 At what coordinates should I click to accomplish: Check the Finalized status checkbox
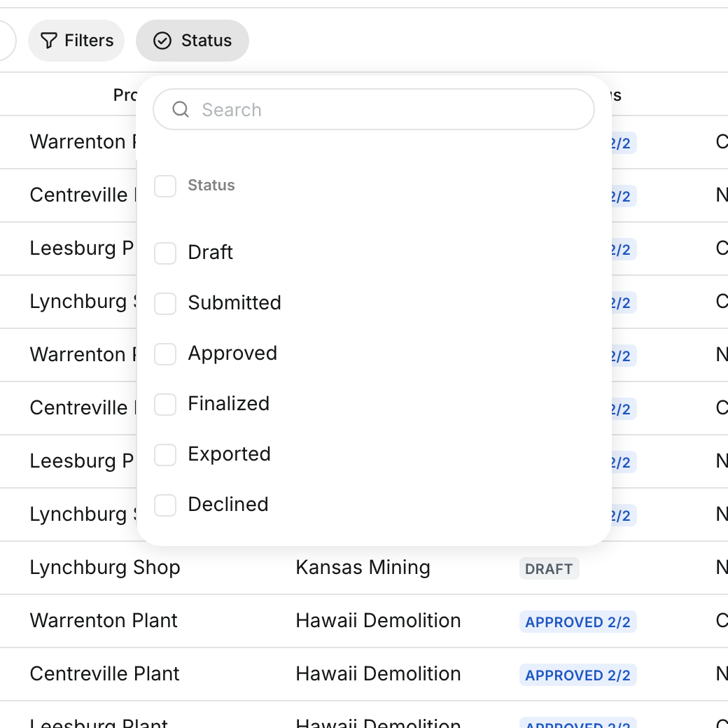(165, 405)
